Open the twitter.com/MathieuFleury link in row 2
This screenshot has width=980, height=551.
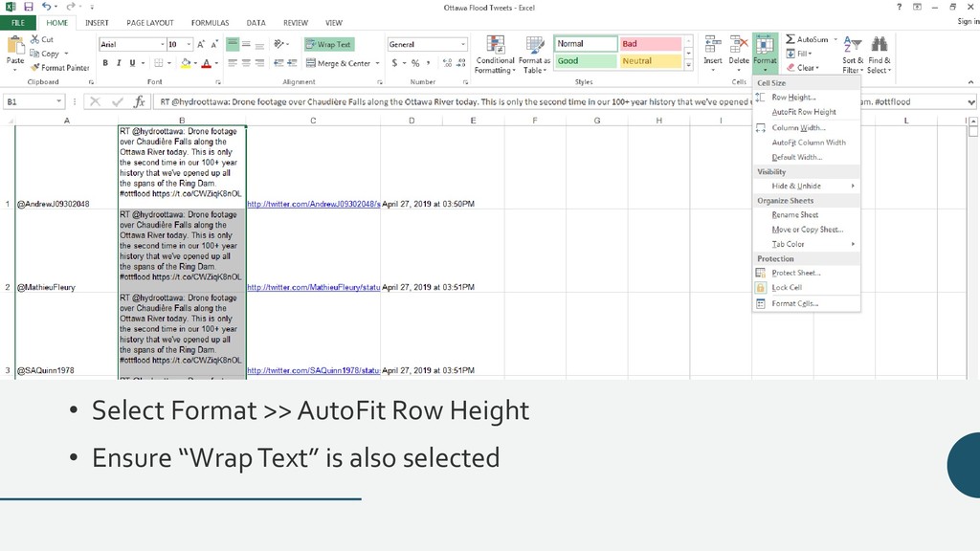(313, 287)
